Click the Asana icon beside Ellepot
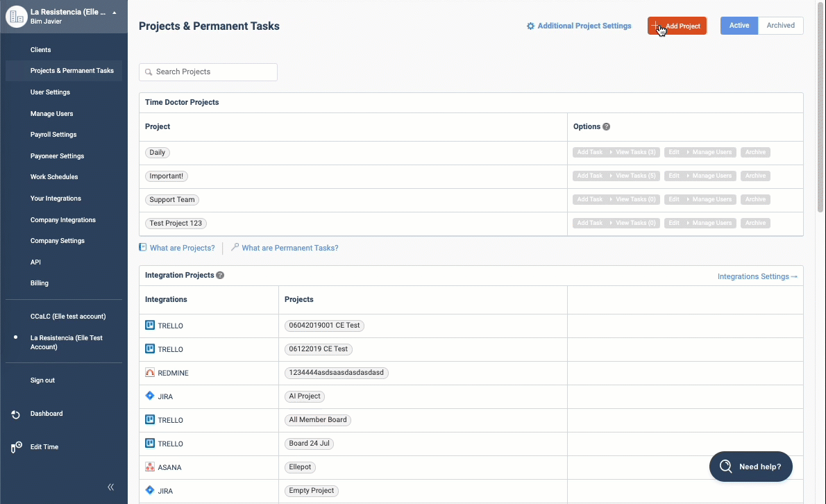 pos(149,467)
